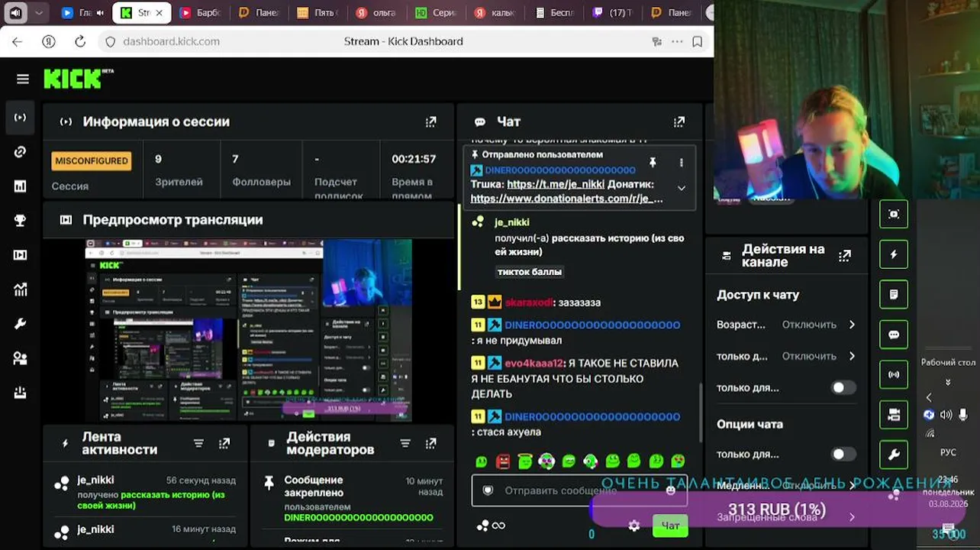Expand the pinned message chevron

click(682, 188)
